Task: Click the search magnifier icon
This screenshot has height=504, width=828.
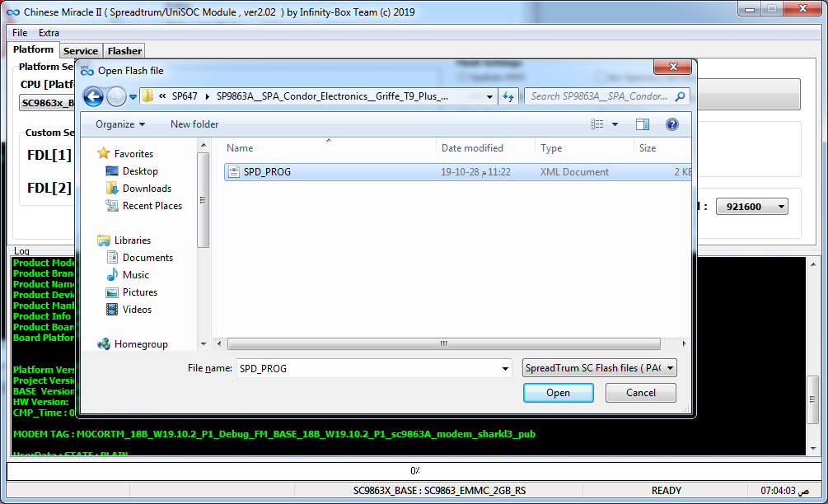Action: [x=681, y=96]
